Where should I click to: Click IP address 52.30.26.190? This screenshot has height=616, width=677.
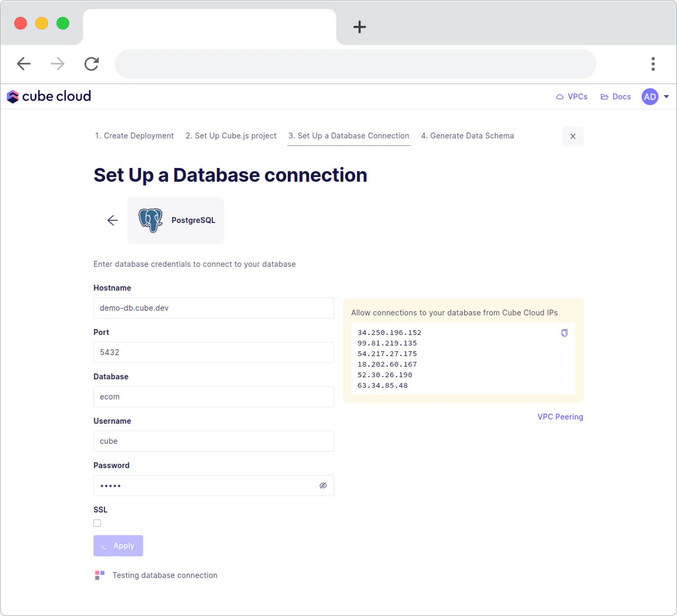[385, 375]
